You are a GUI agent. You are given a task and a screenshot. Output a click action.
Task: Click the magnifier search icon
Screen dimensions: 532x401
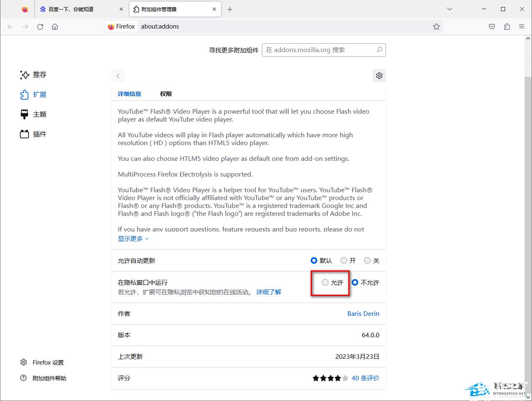[379, 50]
